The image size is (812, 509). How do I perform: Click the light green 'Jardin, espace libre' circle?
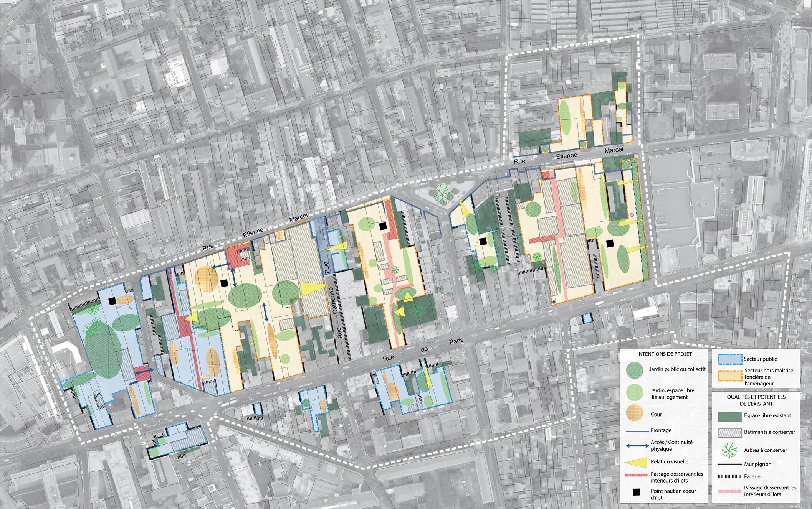point(634,392)
